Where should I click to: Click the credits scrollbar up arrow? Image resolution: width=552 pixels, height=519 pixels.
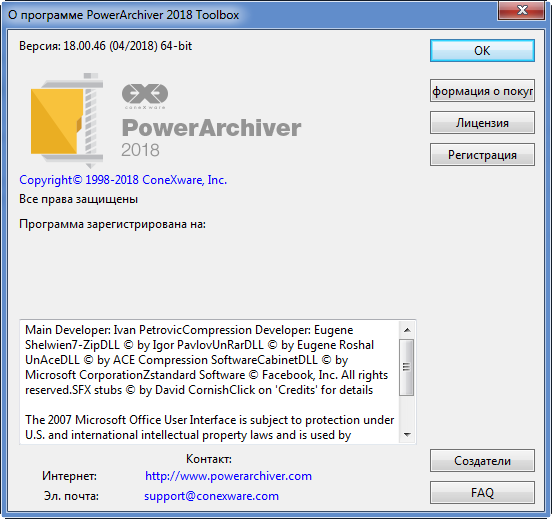click(x=407, y=330)
